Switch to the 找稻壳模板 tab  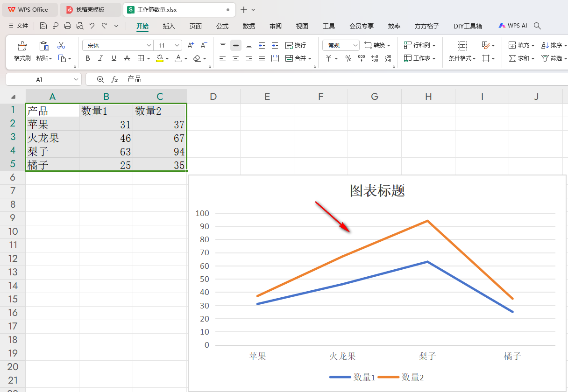pyautogui.click(x=90, y=9)
